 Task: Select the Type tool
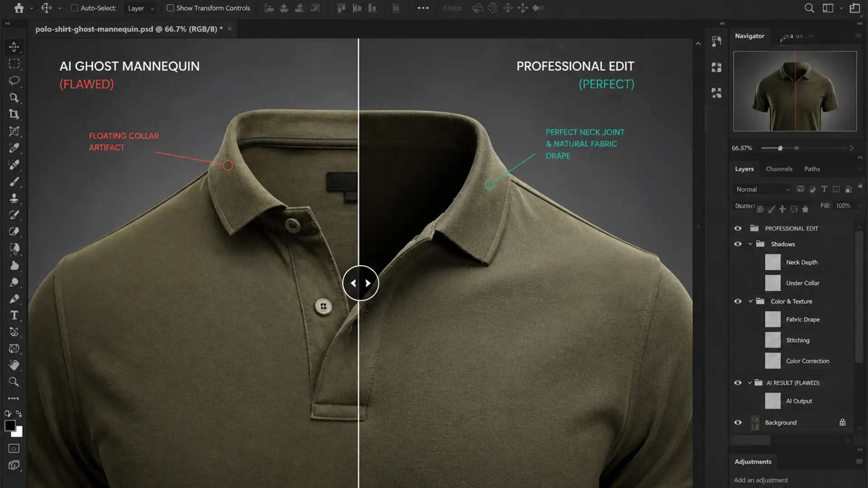pyautogui.click(x=14, y=315)
